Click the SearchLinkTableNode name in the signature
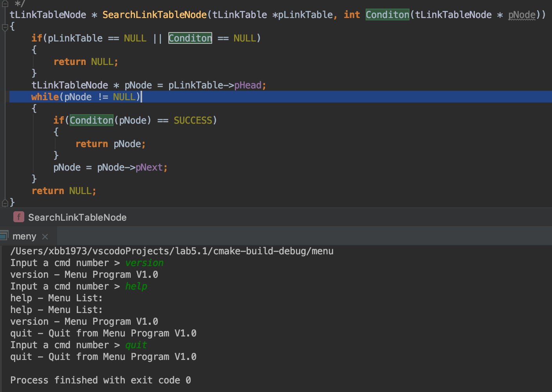Screen dimensions: 552x392 pos(154,15)
